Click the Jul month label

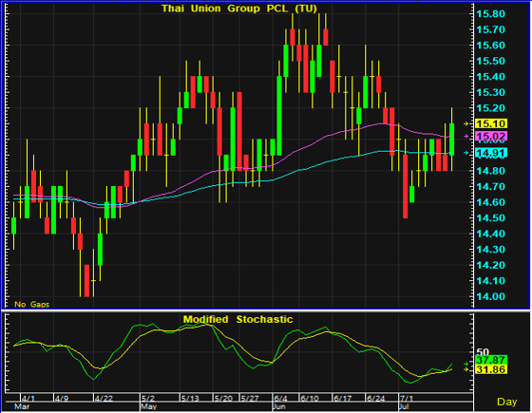404,406
